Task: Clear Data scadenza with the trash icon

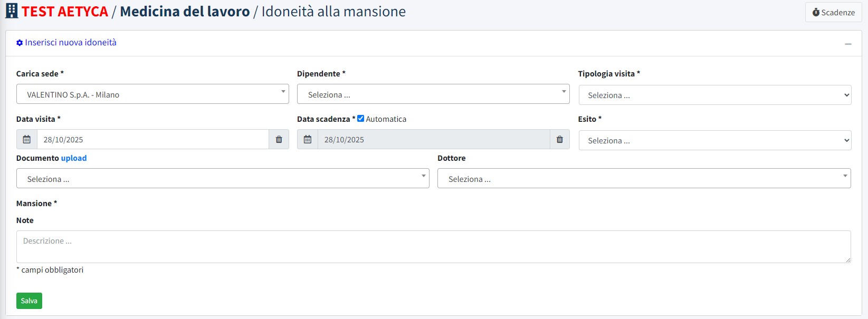Action: point(559,140)
